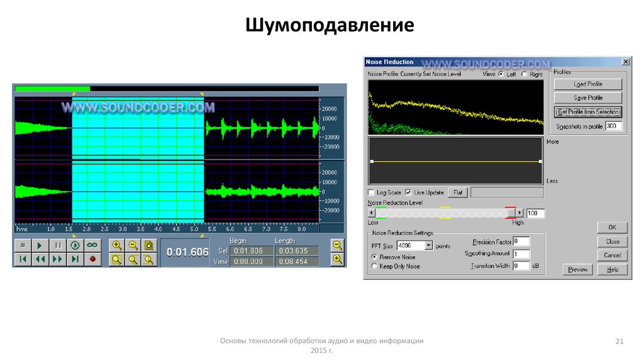
Task: Click Get Profile from Selection button
Action: click(588, 112)
